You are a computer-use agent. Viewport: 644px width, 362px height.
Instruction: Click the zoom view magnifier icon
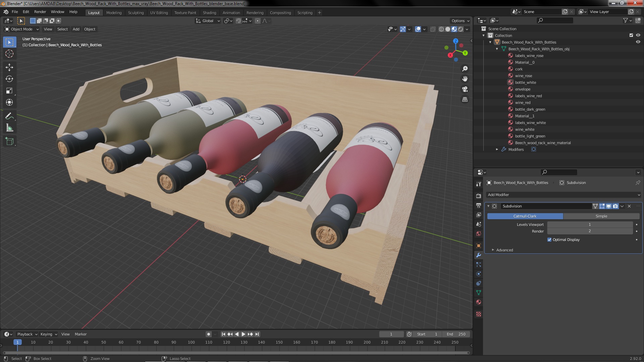pos(465,69)
